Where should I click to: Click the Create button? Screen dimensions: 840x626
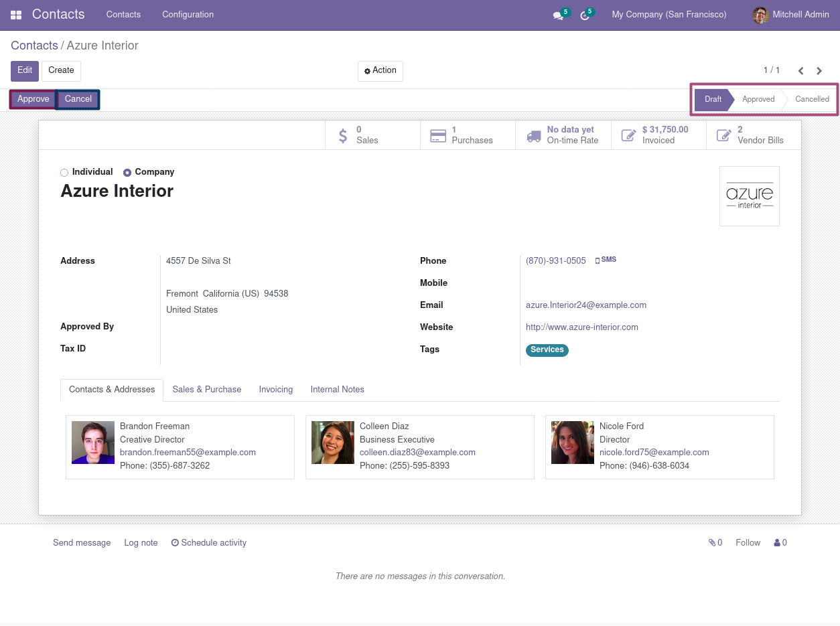pos(61,71)
